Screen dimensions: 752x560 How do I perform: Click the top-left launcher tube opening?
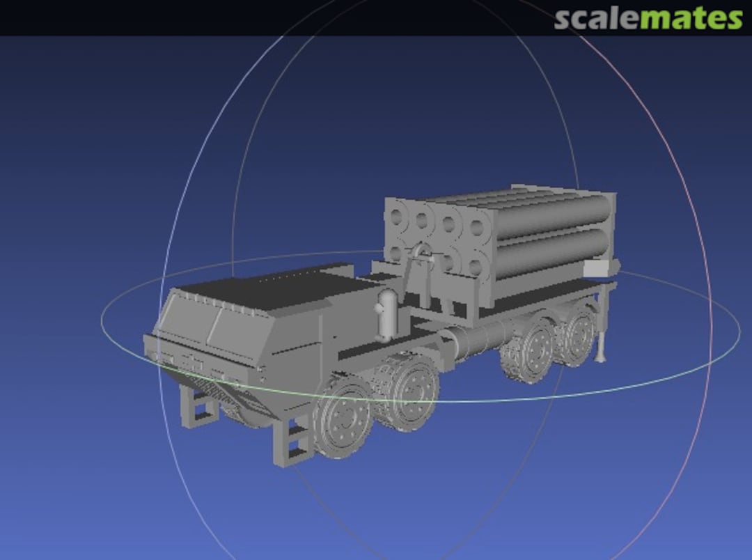[397, 217]
